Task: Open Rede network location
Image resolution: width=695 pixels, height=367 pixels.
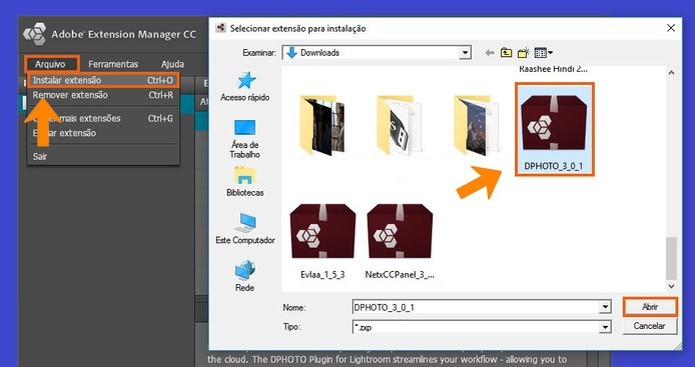Action: click(245, 276)
